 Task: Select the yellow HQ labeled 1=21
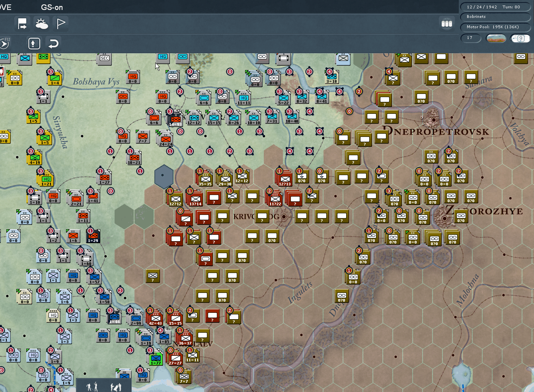click(x=47, y=179)
